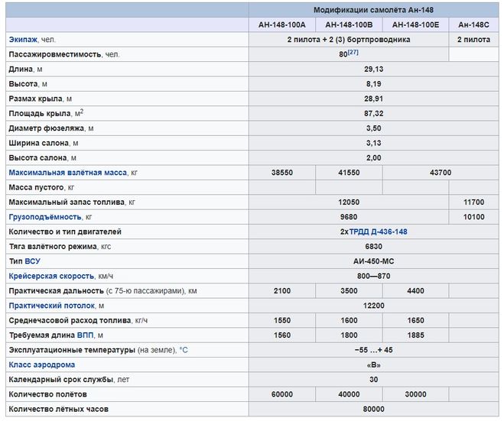Click fuel consumption value 1650

[415, 320]
